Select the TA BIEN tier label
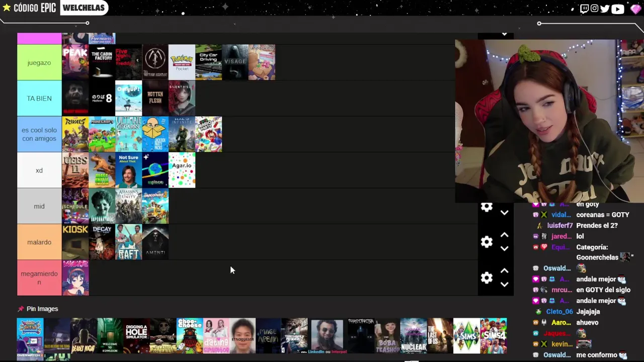 (x=39, y=98)
